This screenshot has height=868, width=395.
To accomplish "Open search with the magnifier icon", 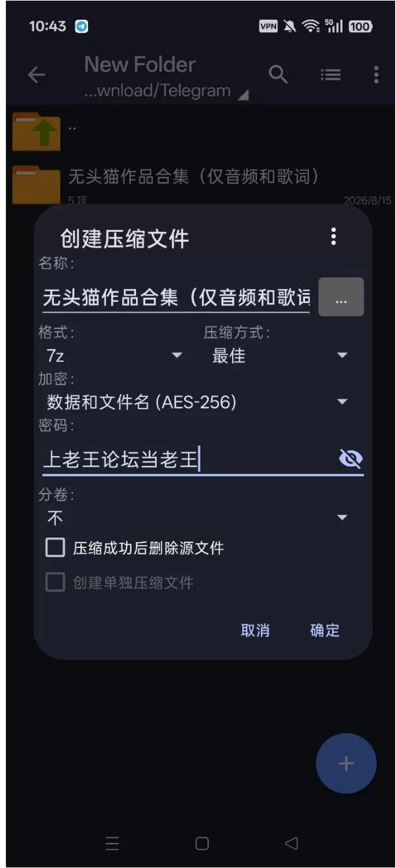I will point(278,74).
